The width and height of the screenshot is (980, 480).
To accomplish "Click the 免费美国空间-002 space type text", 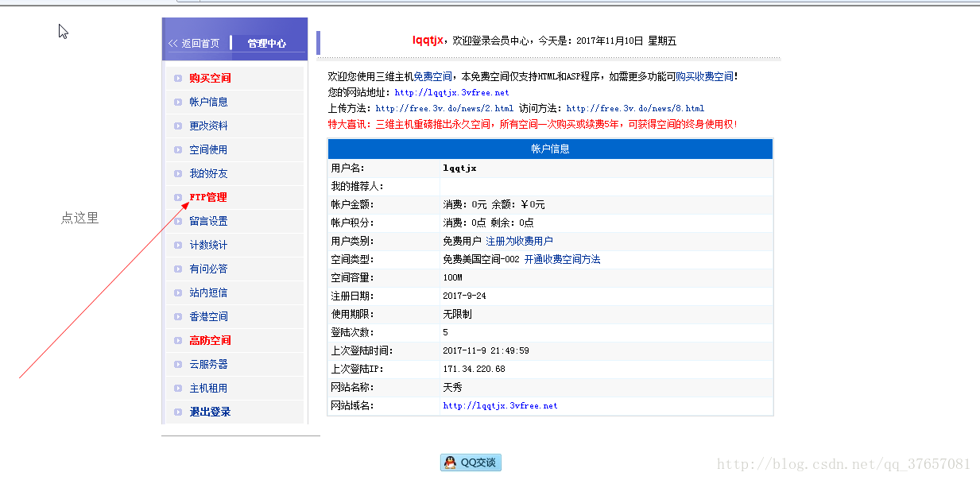I will (481, 259).
